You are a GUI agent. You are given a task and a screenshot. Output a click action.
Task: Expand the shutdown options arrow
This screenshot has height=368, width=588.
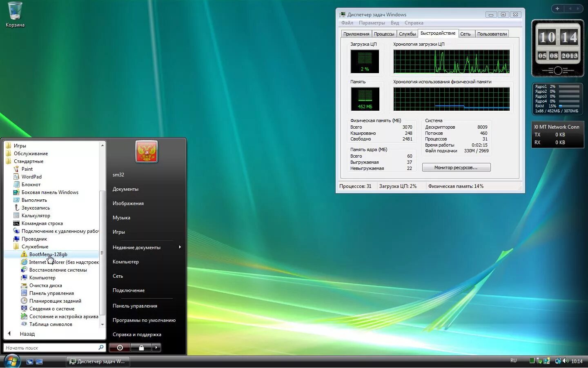tap(156, 348)
